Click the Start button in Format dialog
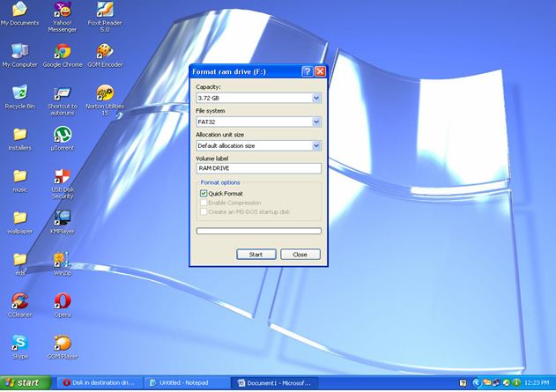 tap(256, 254)
